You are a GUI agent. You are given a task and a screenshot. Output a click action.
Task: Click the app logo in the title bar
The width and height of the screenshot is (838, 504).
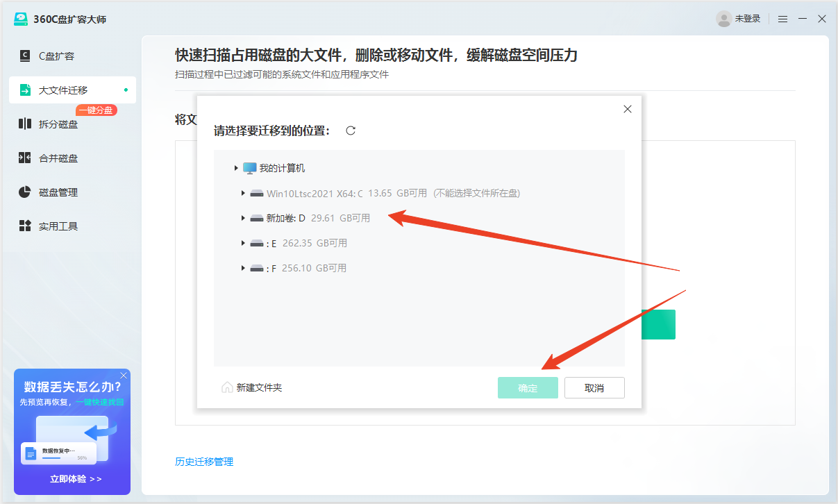(22, 19)
